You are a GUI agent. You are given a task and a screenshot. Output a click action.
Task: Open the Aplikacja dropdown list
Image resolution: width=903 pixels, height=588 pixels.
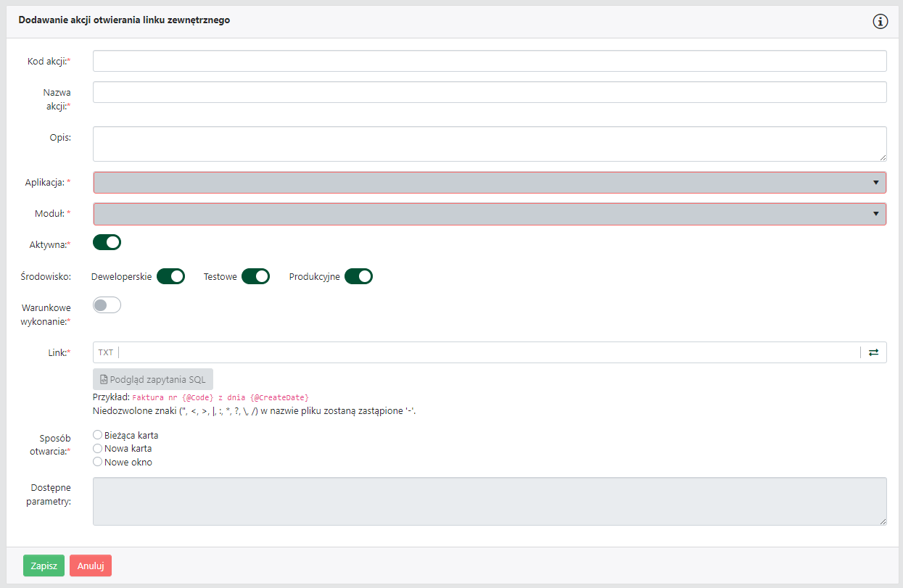click(490, 183)
